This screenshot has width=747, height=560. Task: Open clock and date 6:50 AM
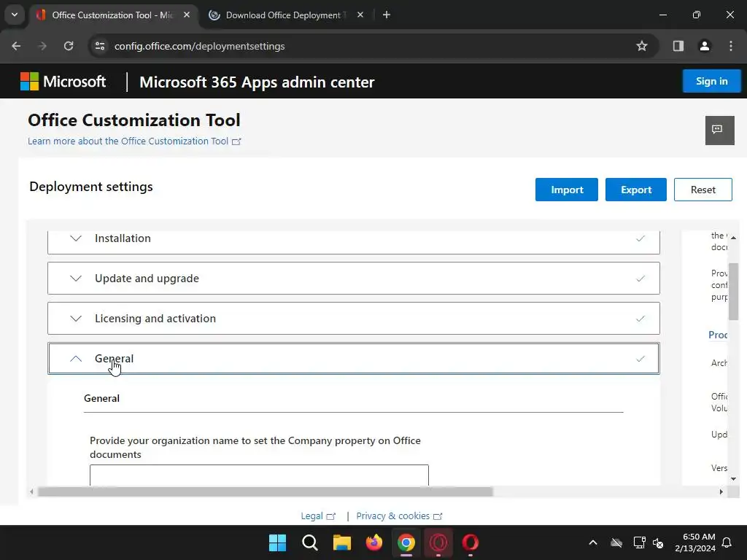tap(695, 542)
